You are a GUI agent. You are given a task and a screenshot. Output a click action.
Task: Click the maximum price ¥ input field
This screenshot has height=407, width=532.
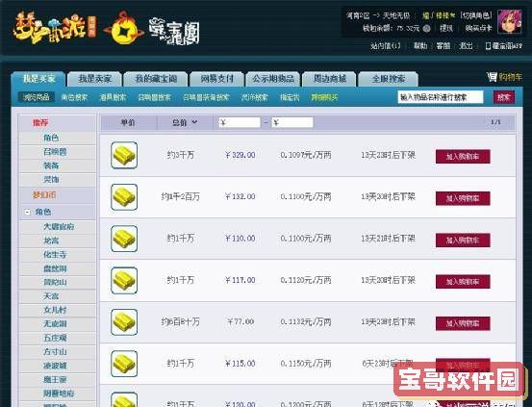tap(292, 122)
